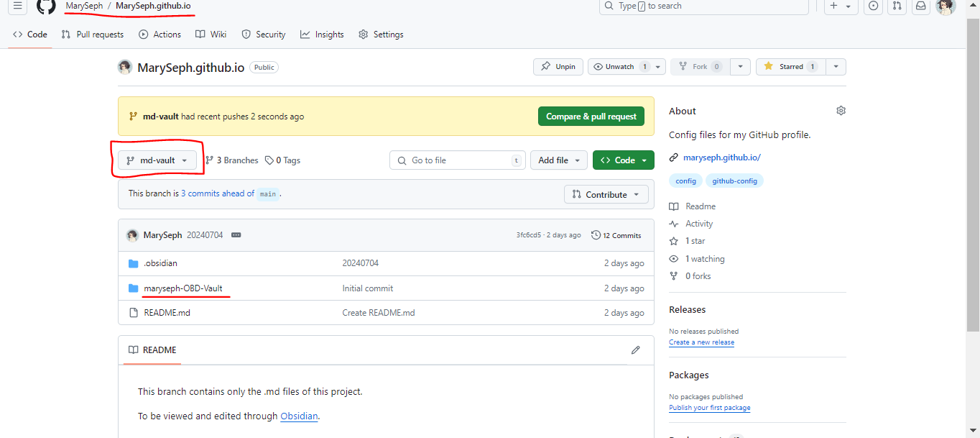The height and width of the screenshot is (438, 980).
Task: Click the GitHub home logo icon
Action: tap(46, 6)
